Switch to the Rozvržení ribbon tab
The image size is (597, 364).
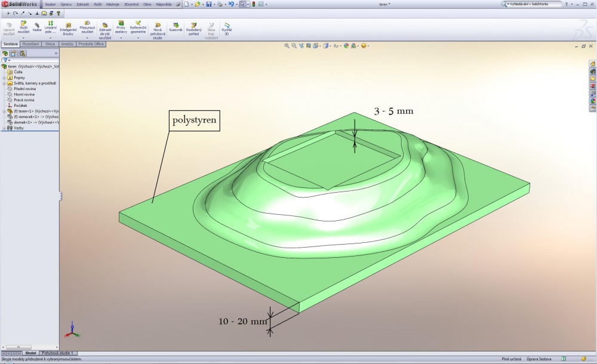pyautogui.click(x=30, y=44)
